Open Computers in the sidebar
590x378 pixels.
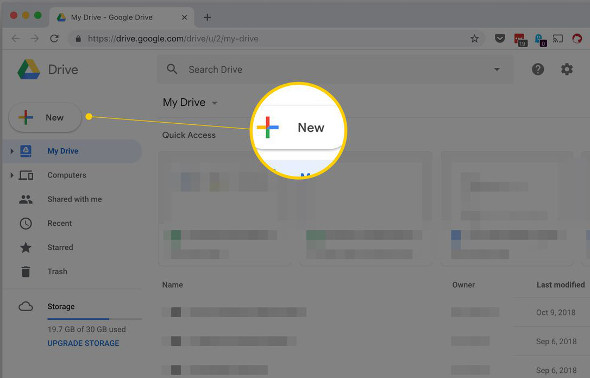67,175
